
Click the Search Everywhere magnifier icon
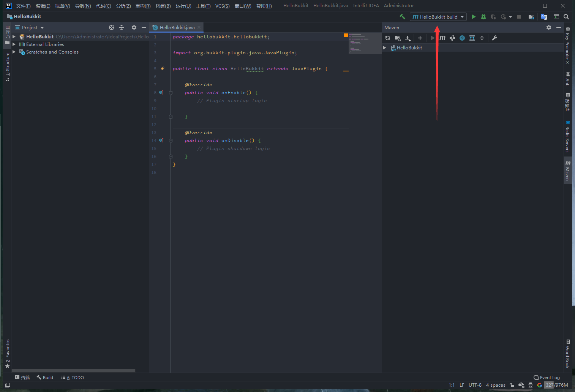tap(566, 17)
